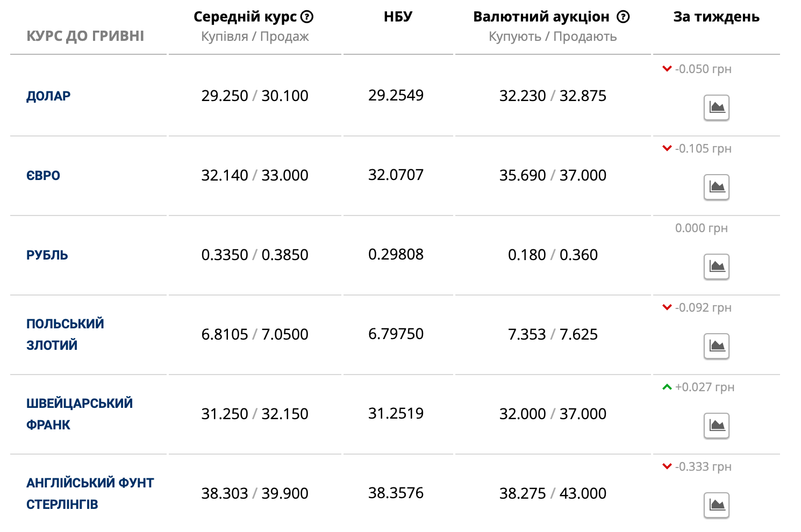Viewport: 801px width, 532px height.
Task: Show the British pound chart icon
Action: coord(717,505)
